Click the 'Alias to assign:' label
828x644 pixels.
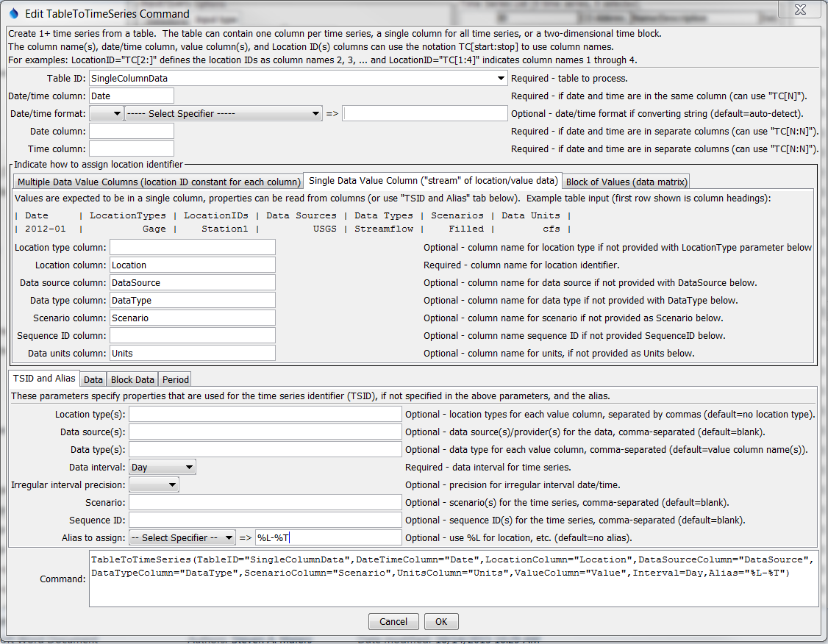[93, 538]
